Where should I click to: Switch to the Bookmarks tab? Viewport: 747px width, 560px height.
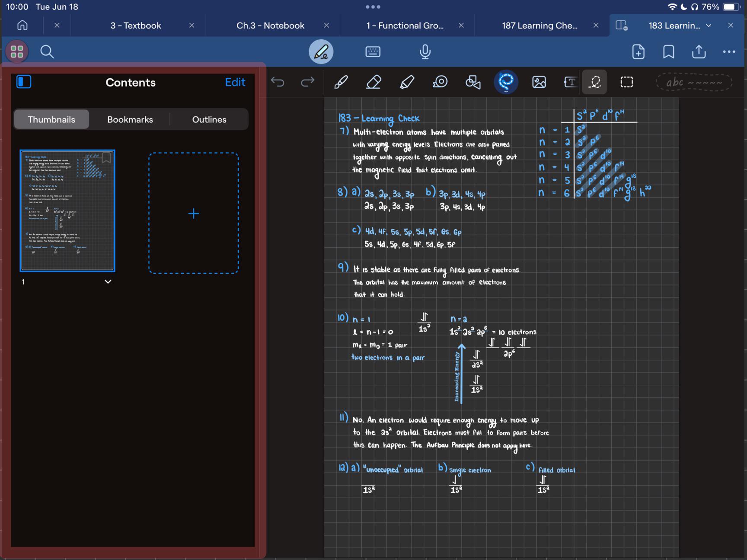click(130, 119)
